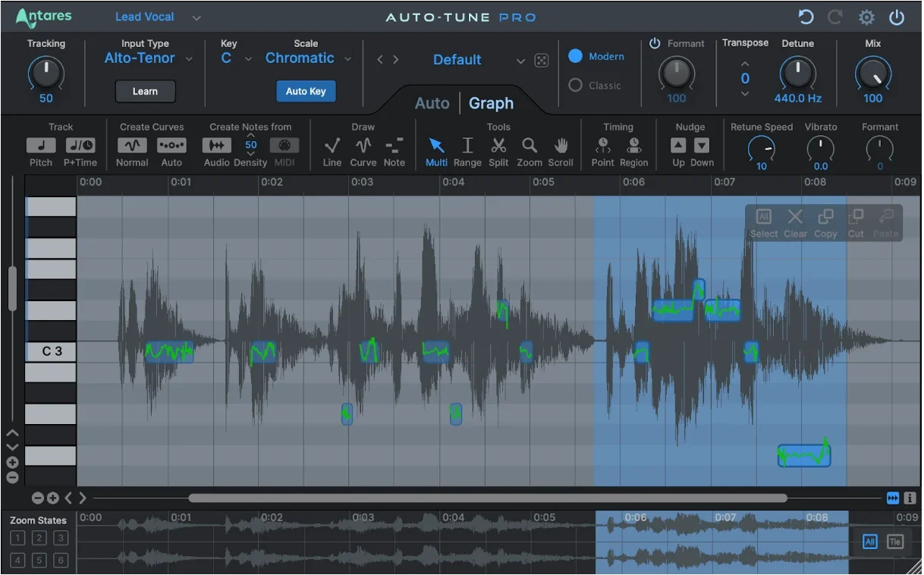
Task: Go to previous preset arrow
Action: tap(381, 60)
